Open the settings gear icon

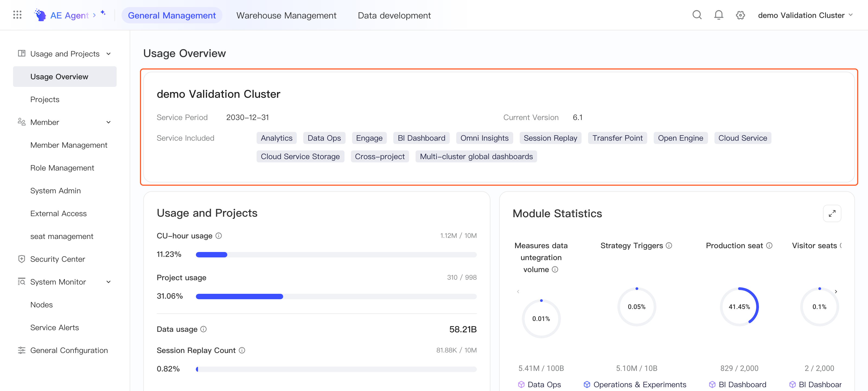740,15
